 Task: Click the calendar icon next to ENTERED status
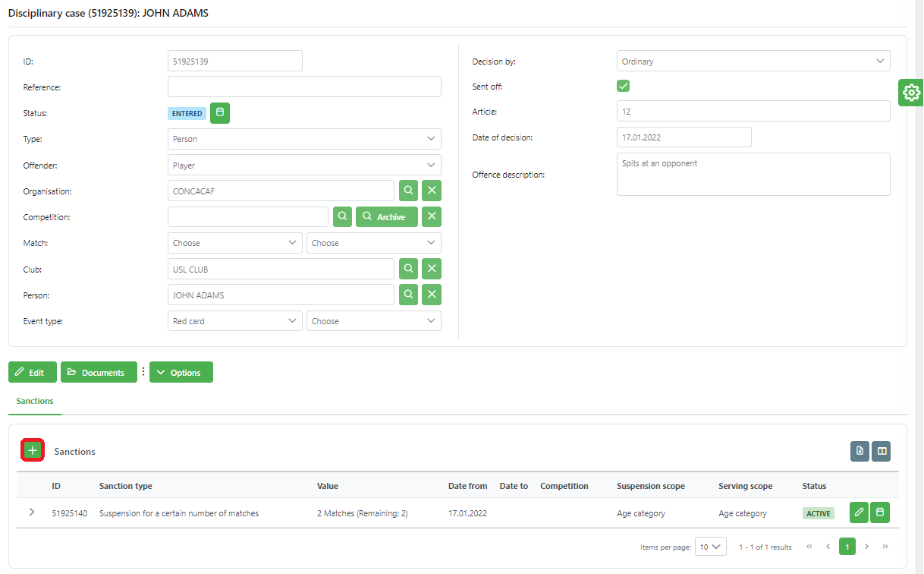pos(220,113)
